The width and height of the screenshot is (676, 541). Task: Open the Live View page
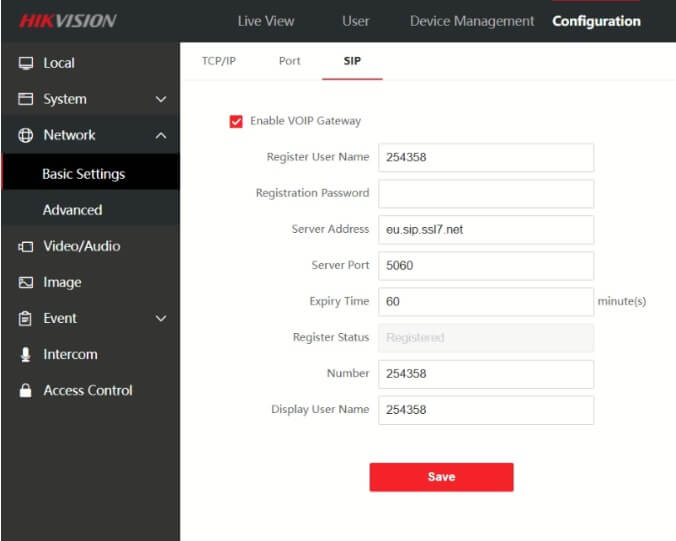tap(265, 21)
